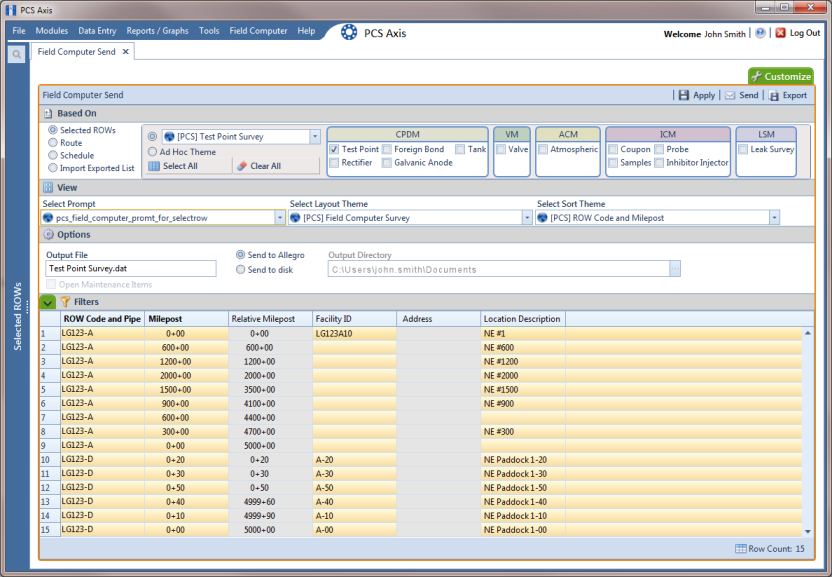
Task: Click the Row Count table icon
Action: [x=740, y=548]
